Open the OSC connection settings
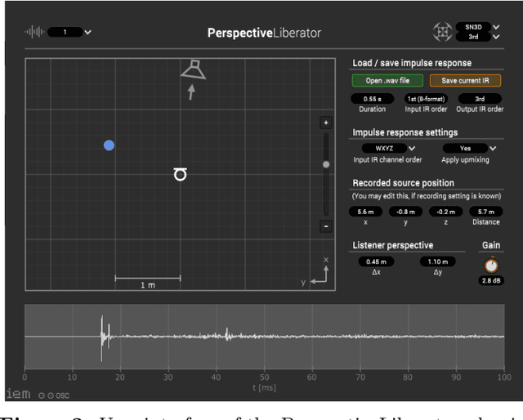 point(54,395)
